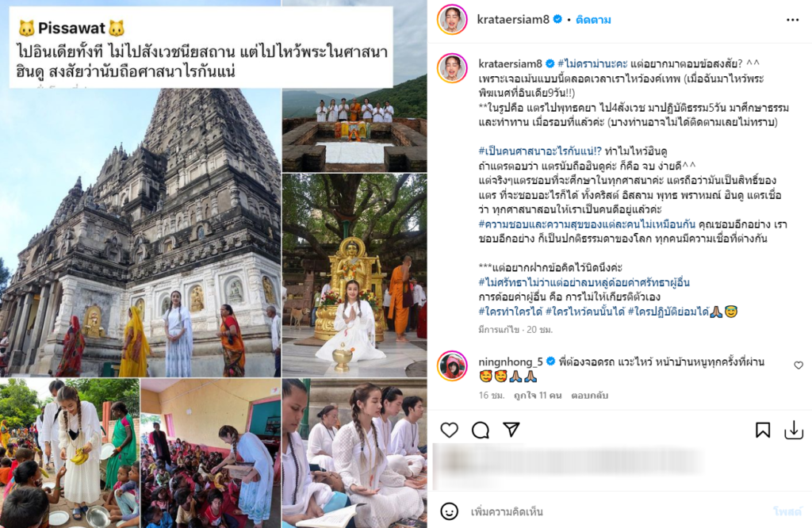The width and height of the screenshot is (812, 528).
Task: Open ningnhong_5 commenter avatar
Action: pos(453,365)
